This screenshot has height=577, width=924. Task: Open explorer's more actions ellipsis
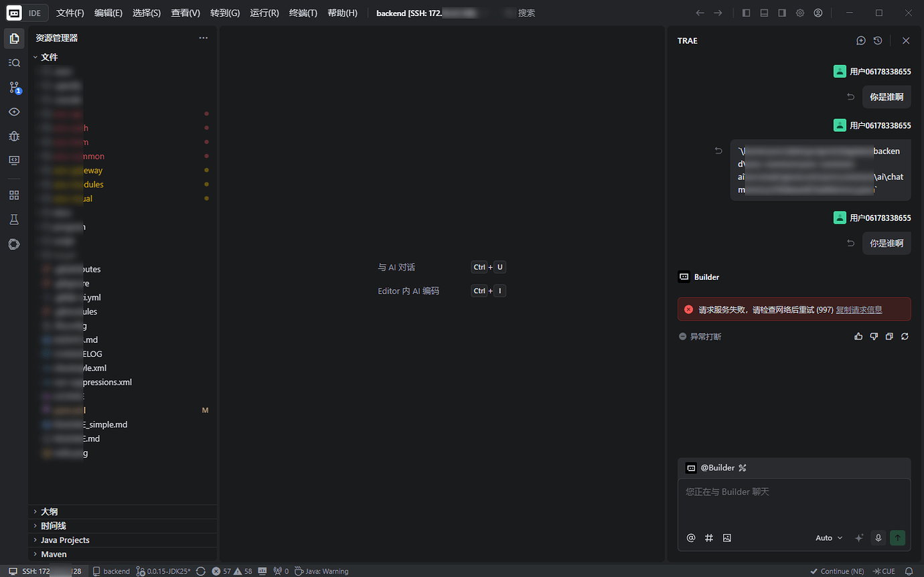(204, 38)
